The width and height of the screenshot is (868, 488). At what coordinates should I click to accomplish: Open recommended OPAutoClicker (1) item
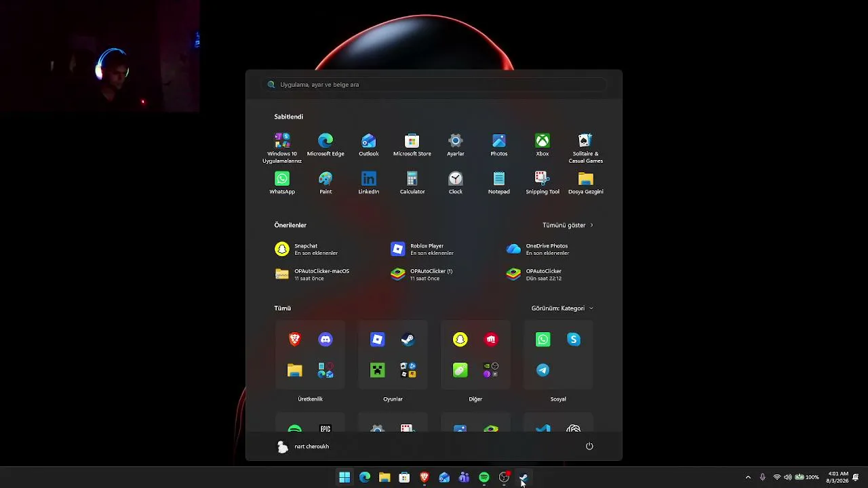pyautogui.click(x=422, y=274)
